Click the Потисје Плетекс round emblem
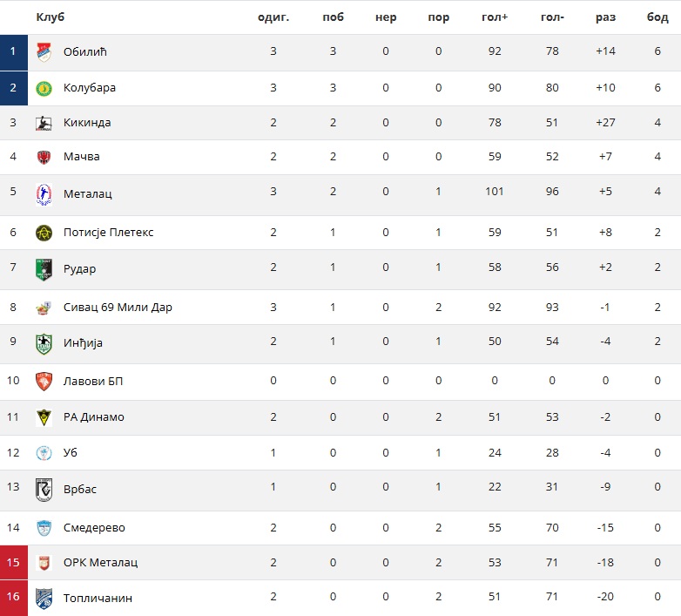The image size is (681, 616). point(44,233)
